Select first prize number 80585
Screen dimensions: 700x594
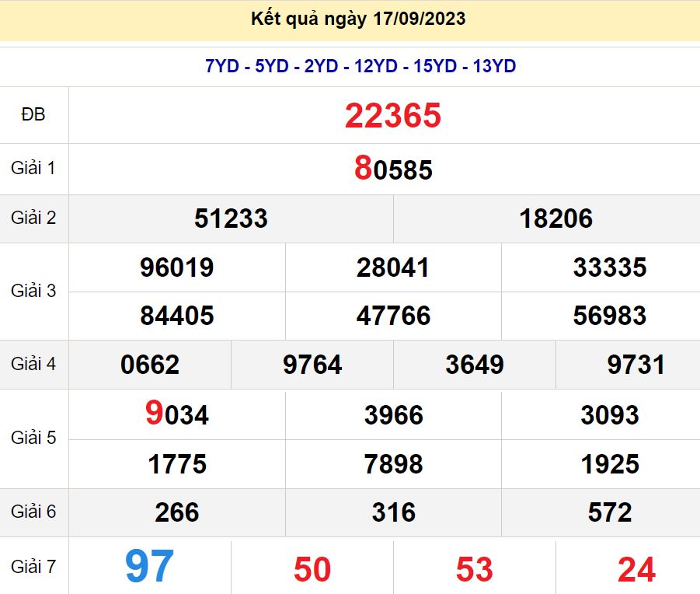(393, 169)
